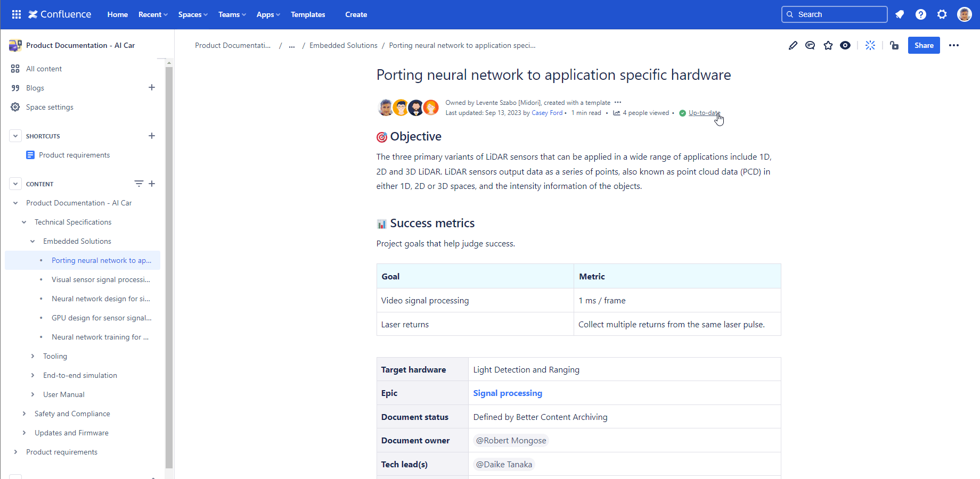The width and height of the screenshot is (980, 479).
Task: Star this page as favorite
Action: pos(828,45)
